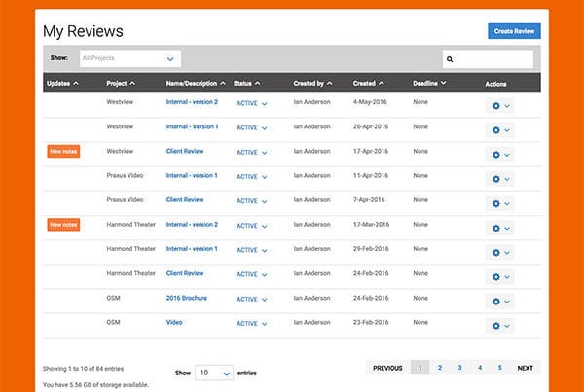Open Westview Client Review link
This screenshot has width=584, height=392.
pos(185,151)
